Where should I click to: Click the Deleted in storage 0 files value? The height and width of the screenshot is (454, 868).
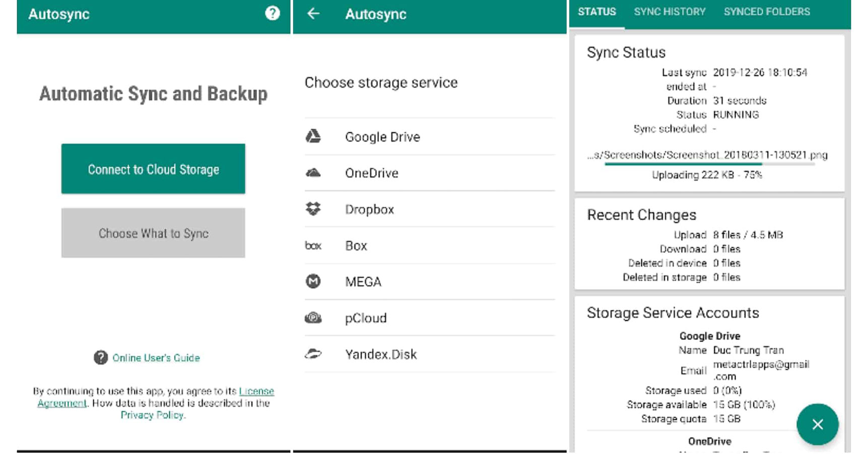[726, 277]
